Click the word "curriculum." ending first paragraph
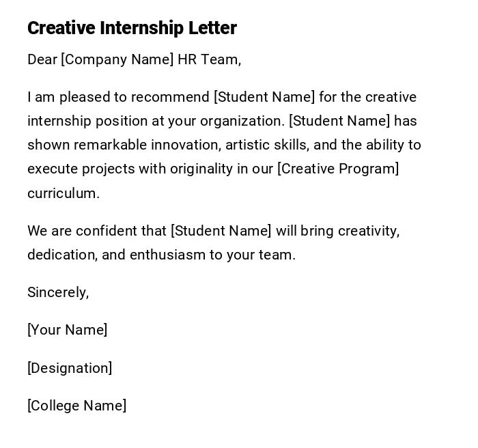Image resolution: width=478 pixels, height=448 pixels. [64, 193]
